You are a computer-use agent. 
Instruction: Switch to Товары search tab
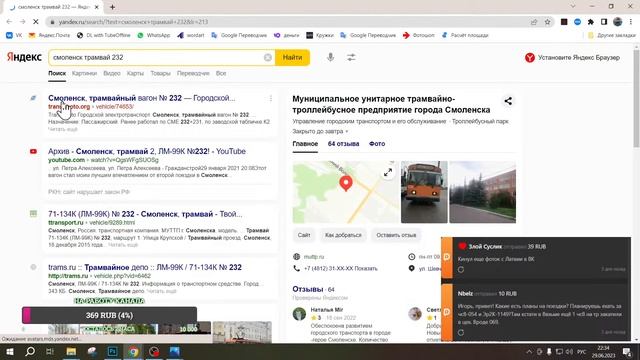(160, 73)
